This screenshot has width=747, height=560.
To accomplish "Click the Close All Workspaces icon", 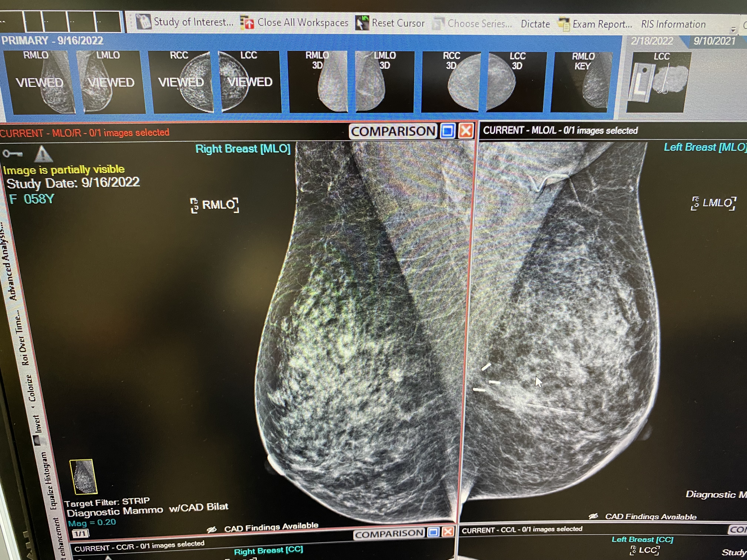I will click(x=248, y=23).
